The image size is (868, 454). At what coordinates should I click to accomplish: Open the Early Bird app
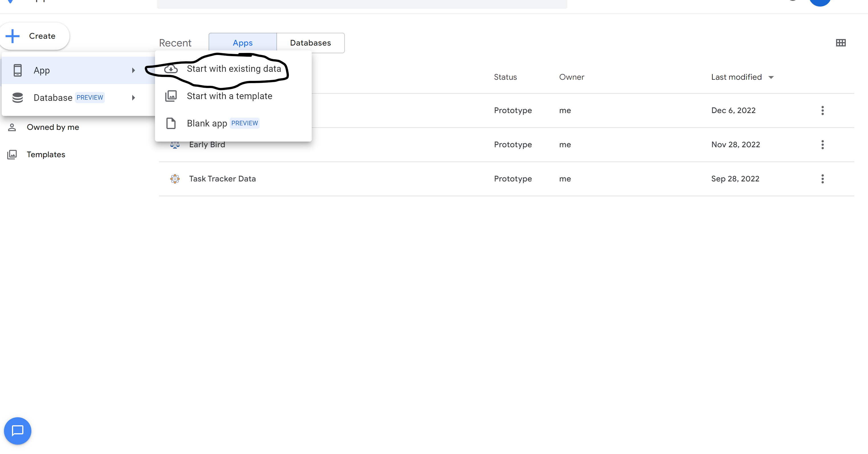[x=207, y=145]
